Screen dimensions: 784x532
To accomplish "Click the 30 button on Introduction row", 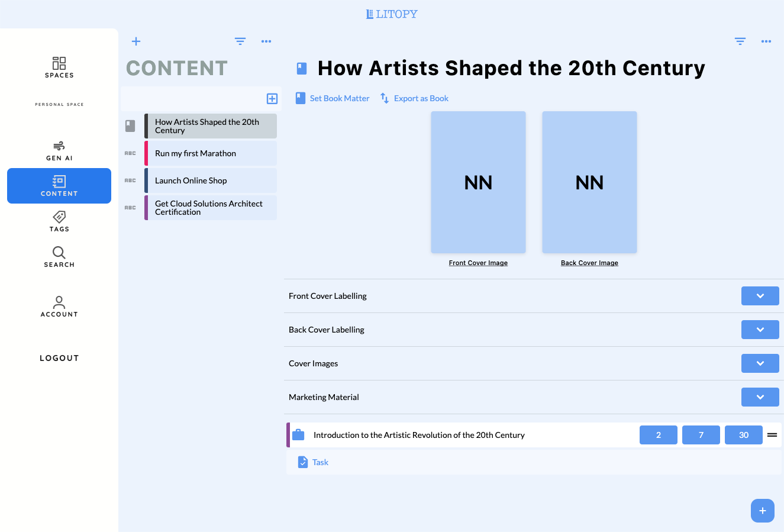I will [x=744, y=435].
